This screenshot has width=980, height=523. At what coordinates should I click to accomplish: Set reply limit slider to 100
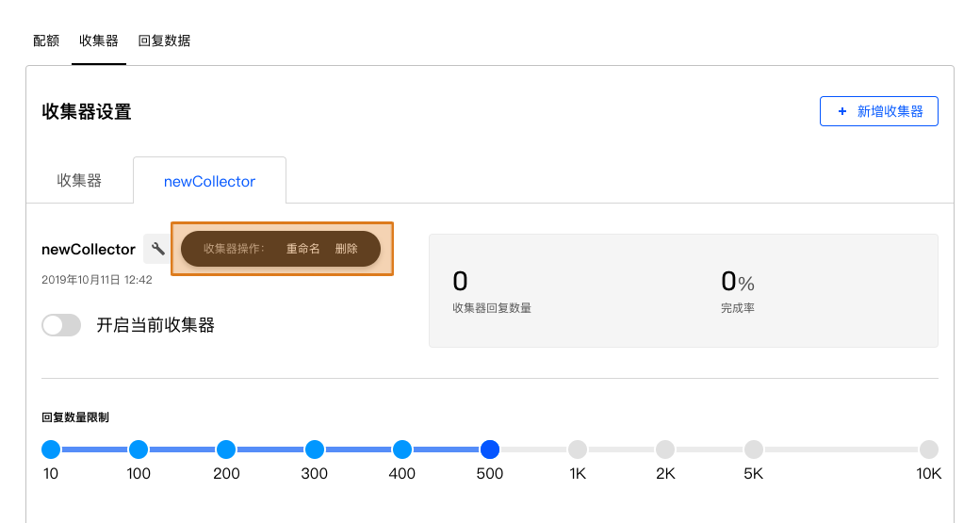[x=139, y=449]
